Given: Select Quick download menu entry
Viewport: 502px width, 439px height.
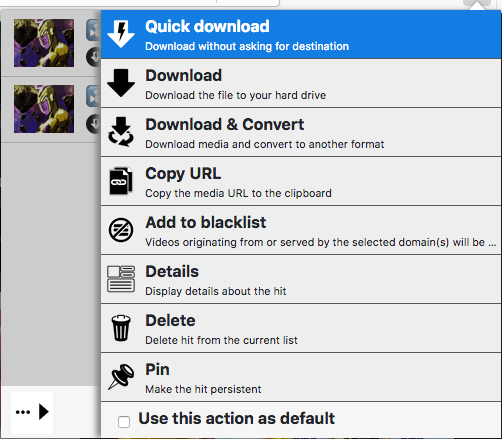Looking at the screenshot, I should coord(301,34).
